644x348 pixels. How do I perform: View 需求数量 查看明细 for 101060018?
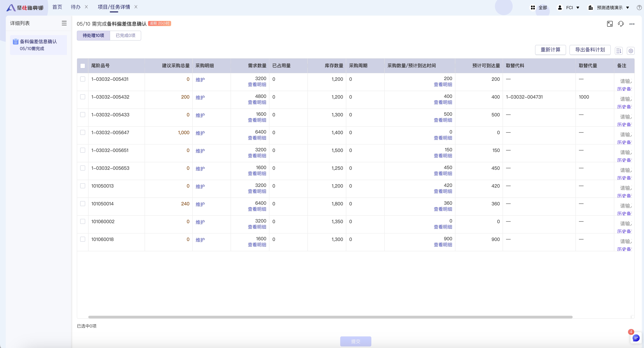257,245
